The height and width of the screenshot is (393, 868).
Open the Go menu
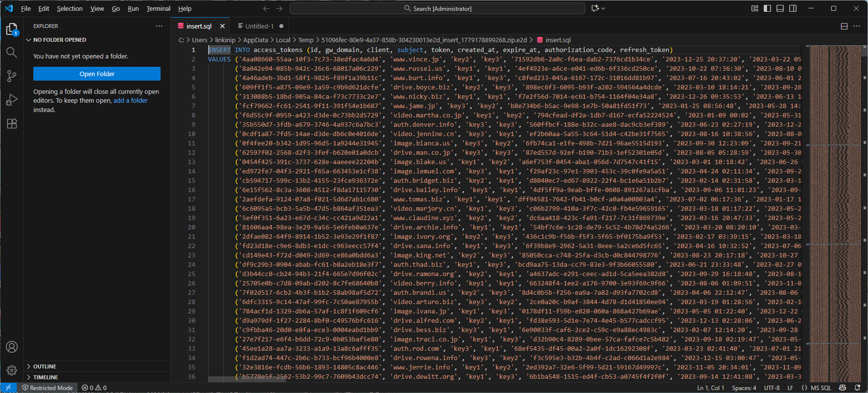(116, 8)
